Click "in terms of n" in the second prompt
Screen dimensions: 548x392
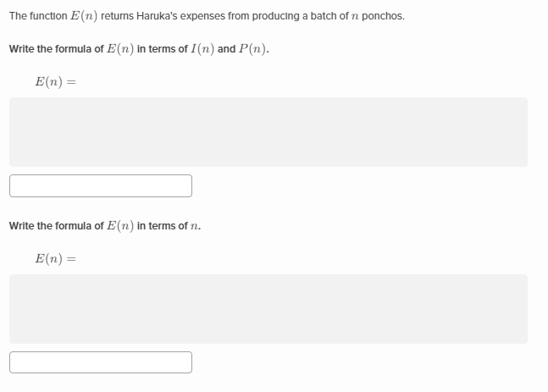(x=169, y=226)
